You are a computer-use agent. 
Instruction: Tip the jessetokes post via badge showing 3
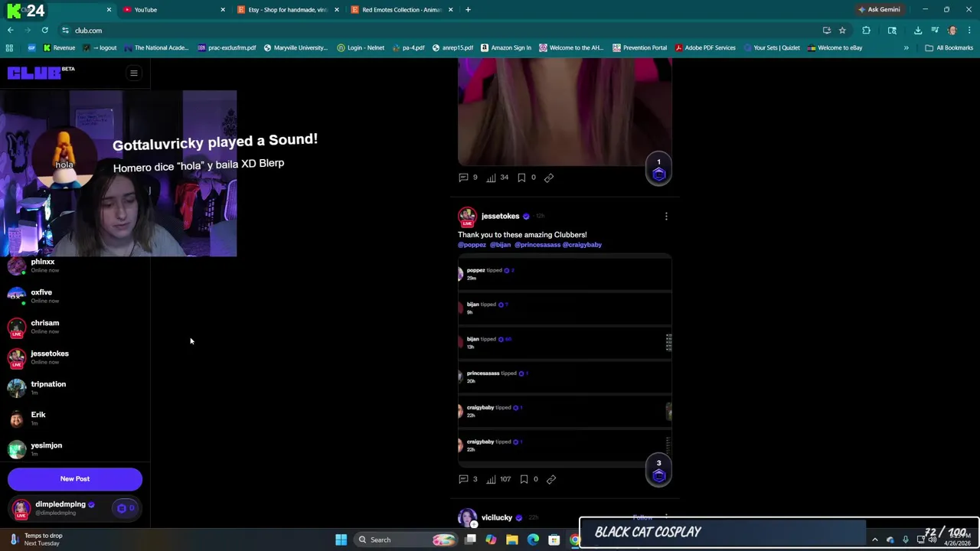pyautogui.click(x=658, y=471)
